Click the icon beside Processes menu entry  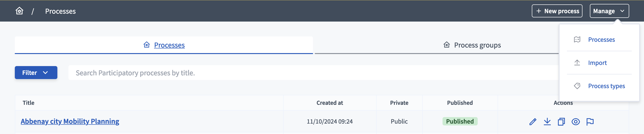577,40
